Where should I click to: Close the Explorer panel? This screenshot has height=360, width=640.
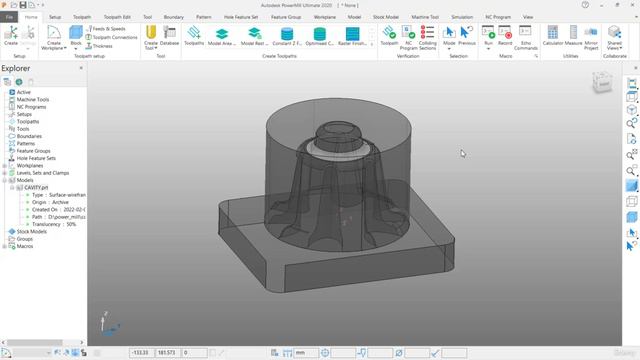pos(81,68)
